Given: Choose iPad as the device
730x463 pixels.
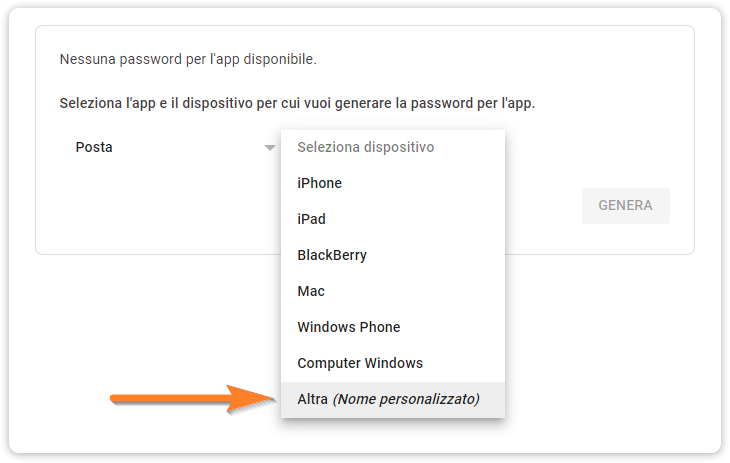Looking at the screenshot, I should [x=311, y=219].
